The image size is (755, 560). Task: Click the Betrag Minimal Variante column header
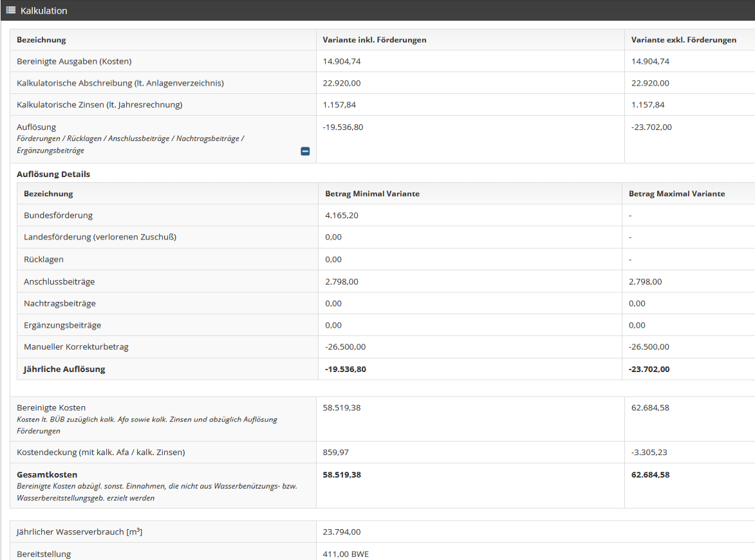tap(372, 194)
